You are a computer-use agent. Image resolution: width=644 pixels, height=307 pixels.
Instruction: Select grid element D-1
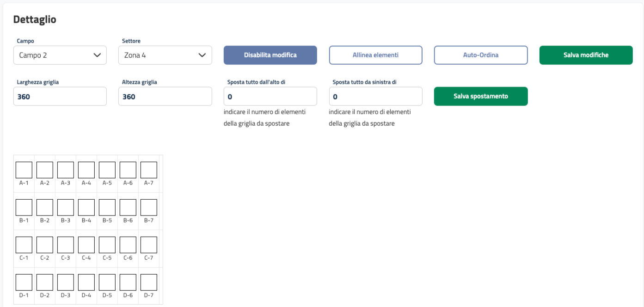[24, 282]
